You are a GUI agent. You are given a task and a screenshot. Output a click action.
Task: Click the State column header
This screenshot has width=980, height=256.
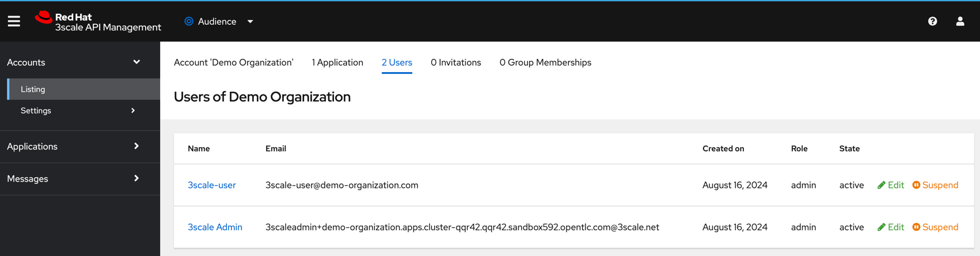coord(849,149)
